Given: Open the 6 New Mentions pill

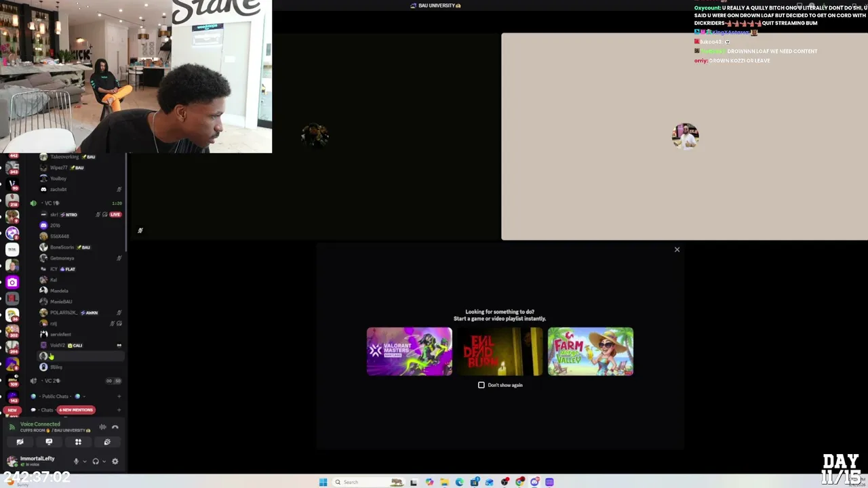Looking at the screenshot, I should (x=76, y=410).
